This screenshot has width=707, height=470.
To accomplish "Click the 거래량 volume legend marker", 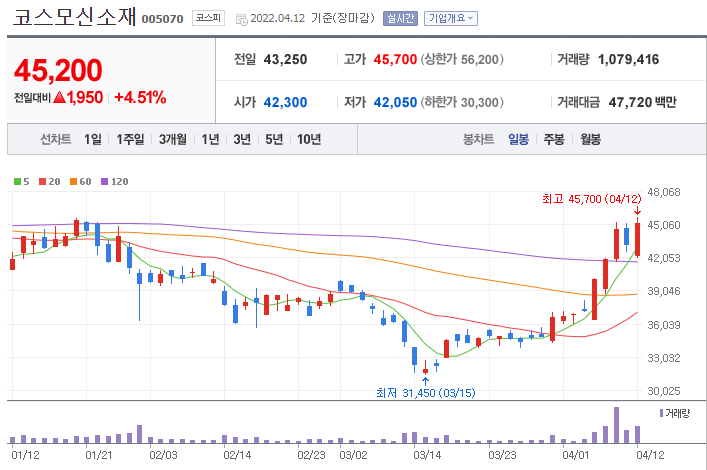I will point(661,413).
